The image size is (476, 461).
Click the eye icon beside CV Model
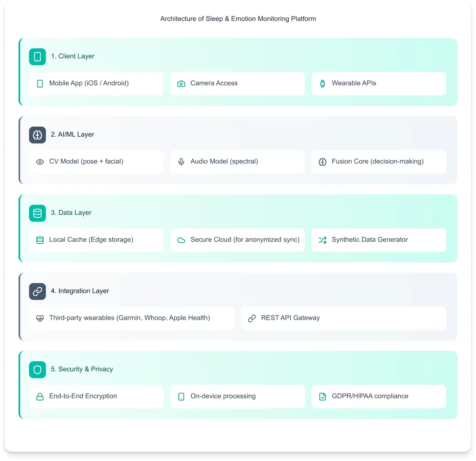(40, 162)
